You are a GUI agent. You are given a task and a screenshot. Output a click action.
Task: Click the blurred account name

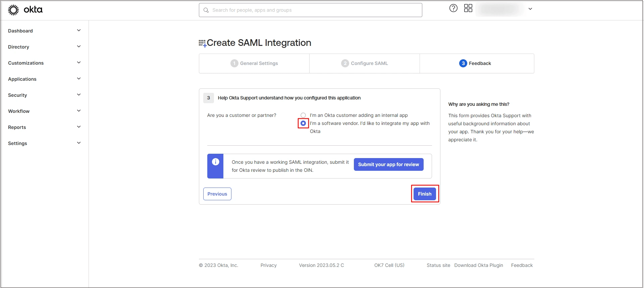pyautogui.click(x=500, y=9)
